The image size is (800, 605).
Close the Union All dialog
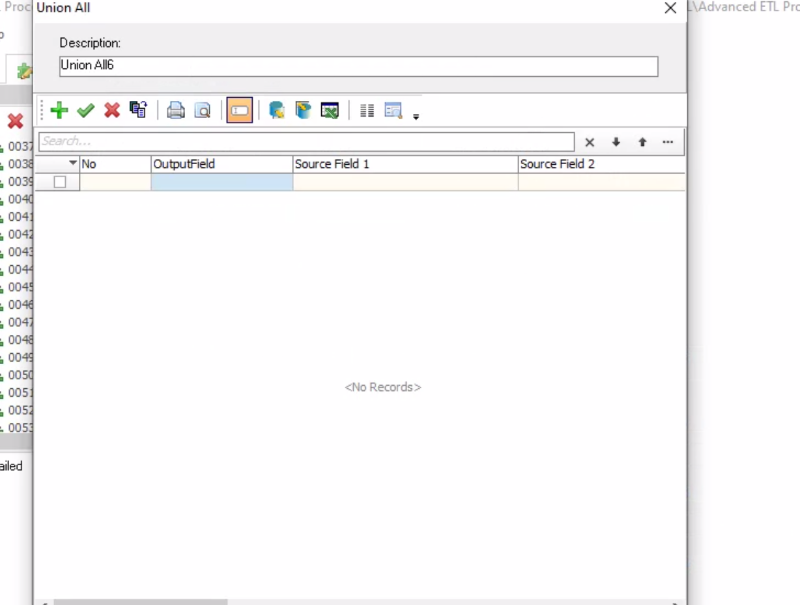pos(670,8)
